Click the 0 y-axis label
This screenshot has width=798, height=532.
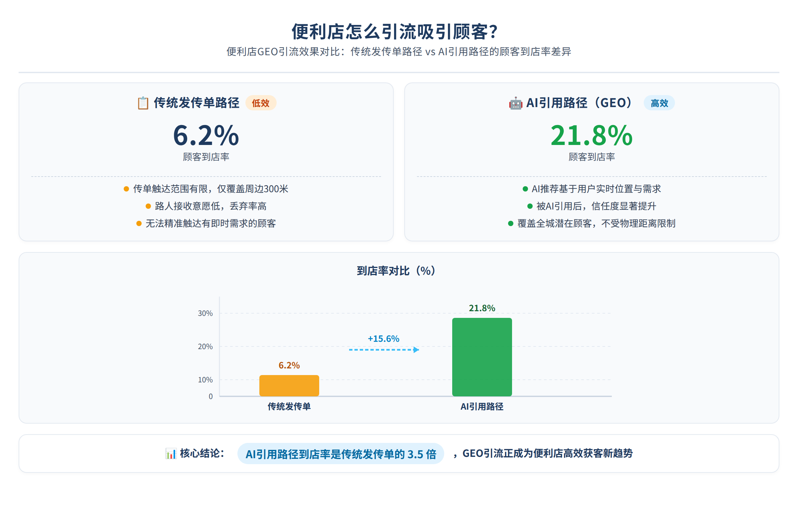211,396
